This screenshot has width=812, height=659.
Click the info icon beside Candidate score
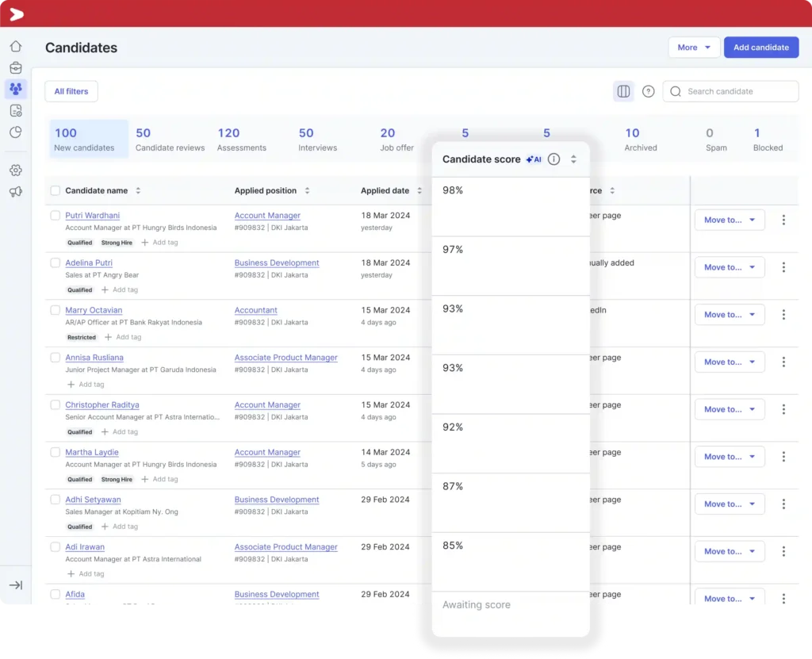(x=553, y=159)
